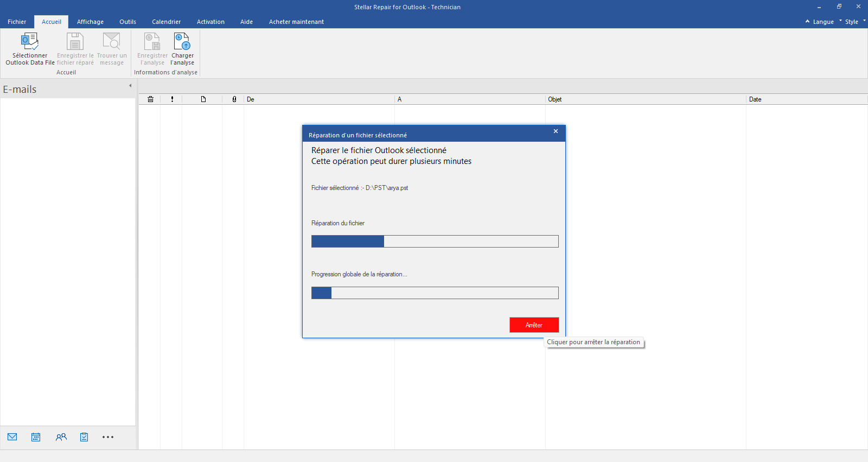Click the selected file path D:\PST\arya.pst
This screenshot has width=868, height=462.
pos(387,188)
